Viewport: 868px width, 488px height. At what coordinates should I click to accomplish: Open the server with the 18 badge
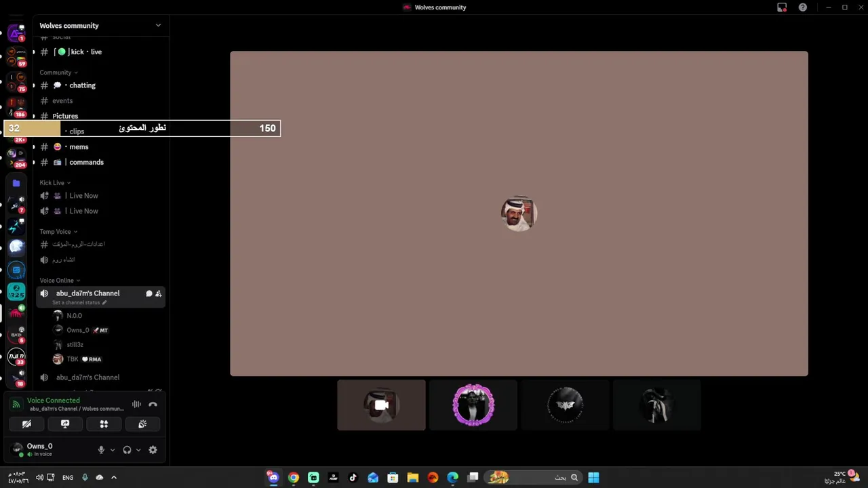tap(16, 378)
